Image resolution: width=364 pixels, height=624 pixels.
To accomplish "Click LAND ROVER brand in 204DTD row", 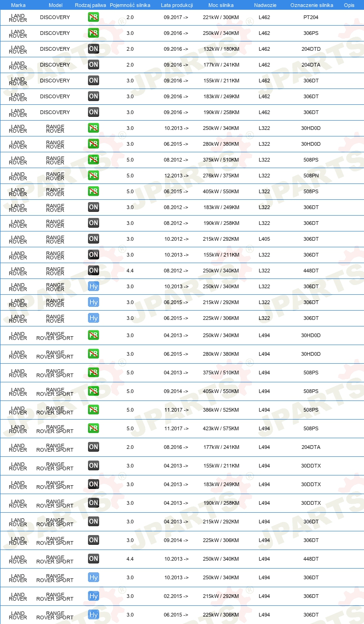I will [x=18, y=49].
